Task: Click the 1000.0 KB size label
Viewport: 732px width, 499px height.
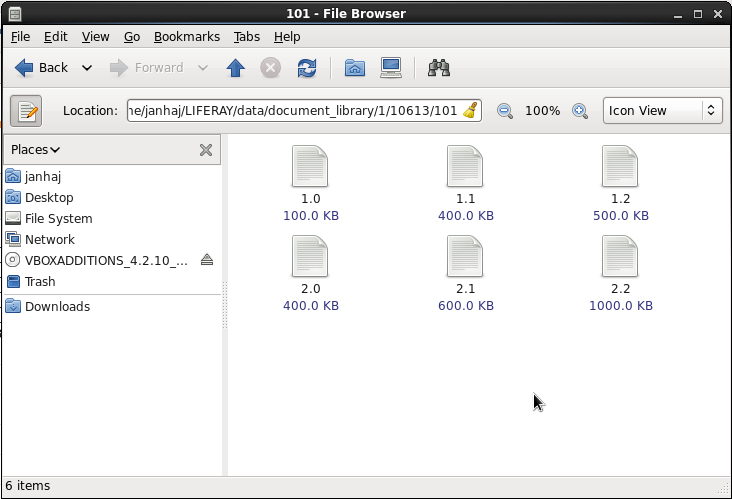Action: 621,306
